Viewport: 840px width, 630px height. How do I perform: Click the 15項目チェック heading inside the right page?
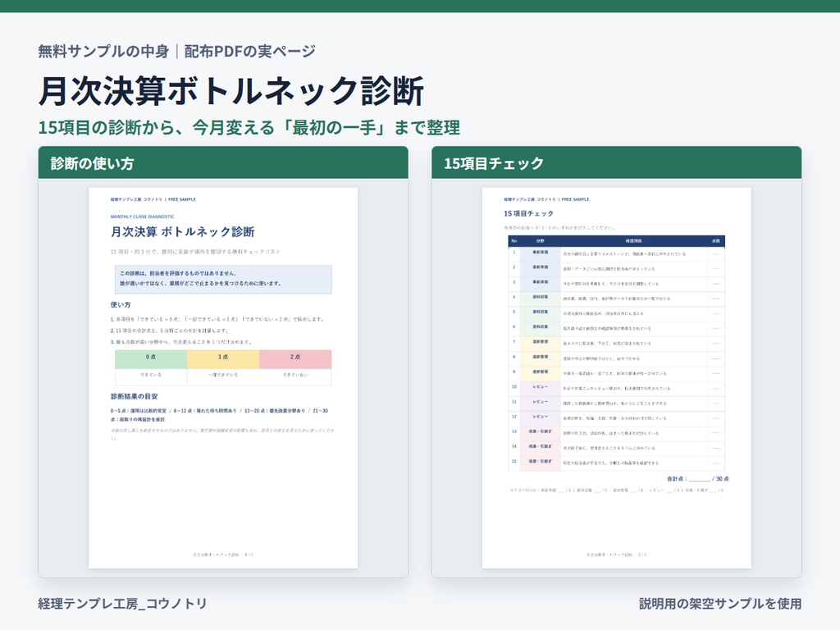(x=529, y=213)
